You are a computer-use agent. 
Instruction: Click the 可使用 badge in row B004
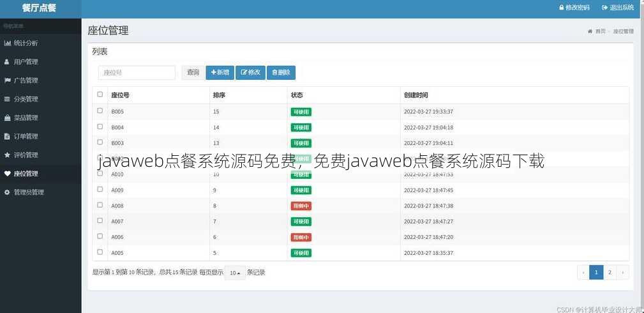click(301, 128)
